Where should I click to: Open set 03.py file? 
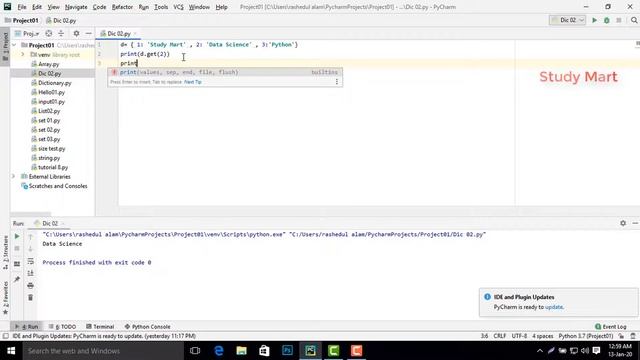tap(46, 139)
